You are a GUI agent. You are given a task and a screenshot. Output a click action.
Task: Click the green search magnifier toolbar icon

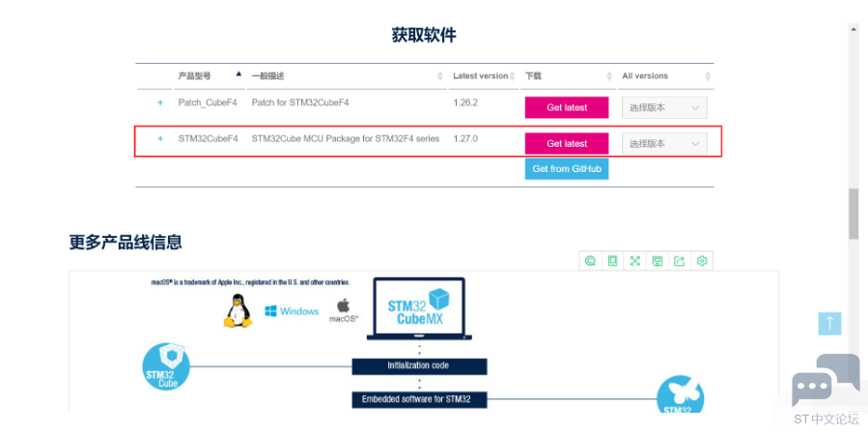(x=590, y=261)
